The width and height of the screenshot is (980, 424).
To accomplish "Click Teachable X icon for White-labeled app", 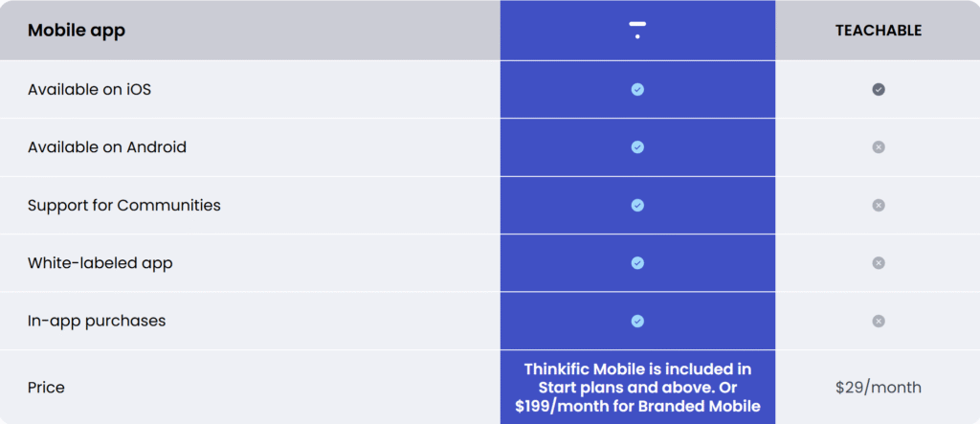I will click(879, 262).
